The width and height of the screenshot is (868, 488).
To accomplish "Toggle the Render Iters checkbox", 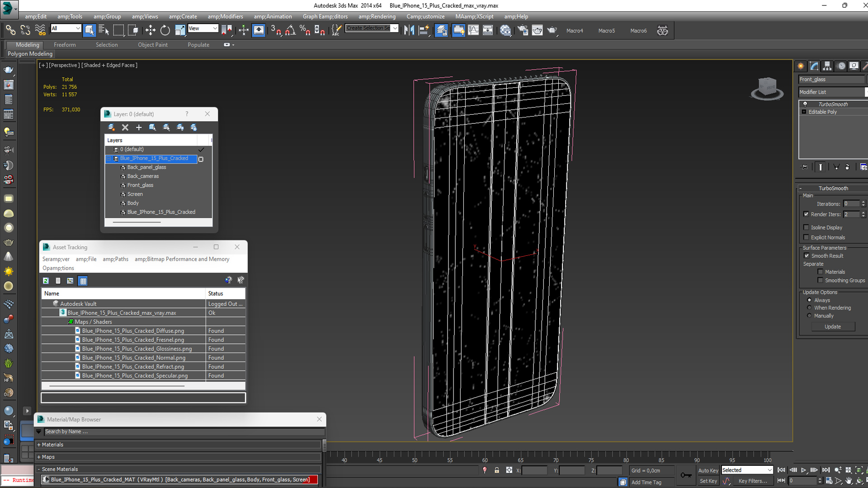I will click(806, 214).
